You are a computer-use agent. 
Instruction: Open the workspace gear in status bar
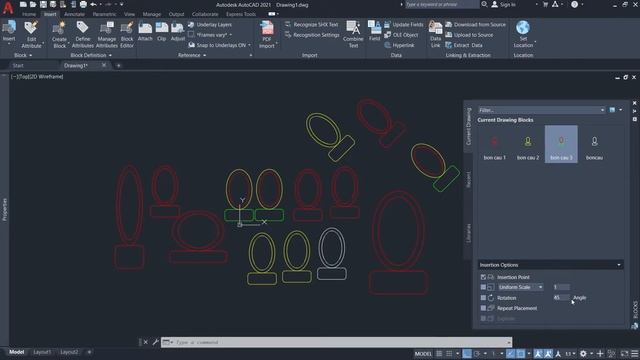(x=583, y=353)
